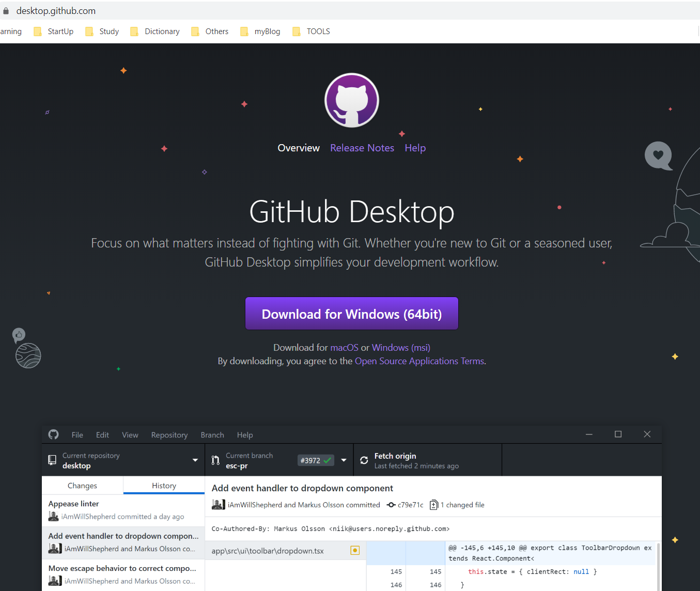Click the Octocat icon in the app menu bar

point(54,434)
